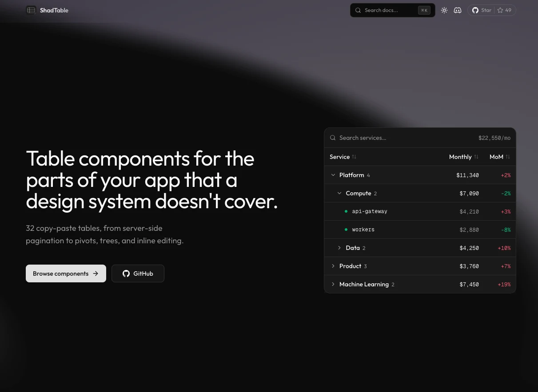The width and height of the screenshot is (538, 392).
Task: Click the arrow icon in Browse components
Action: coord(96,273)
